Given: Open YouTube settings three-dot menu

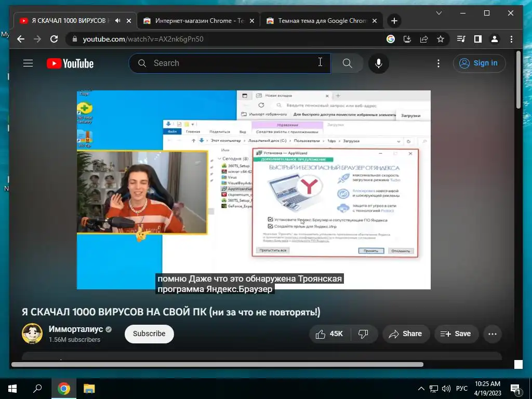Looking at the screenshot, I should coord(438,63).
